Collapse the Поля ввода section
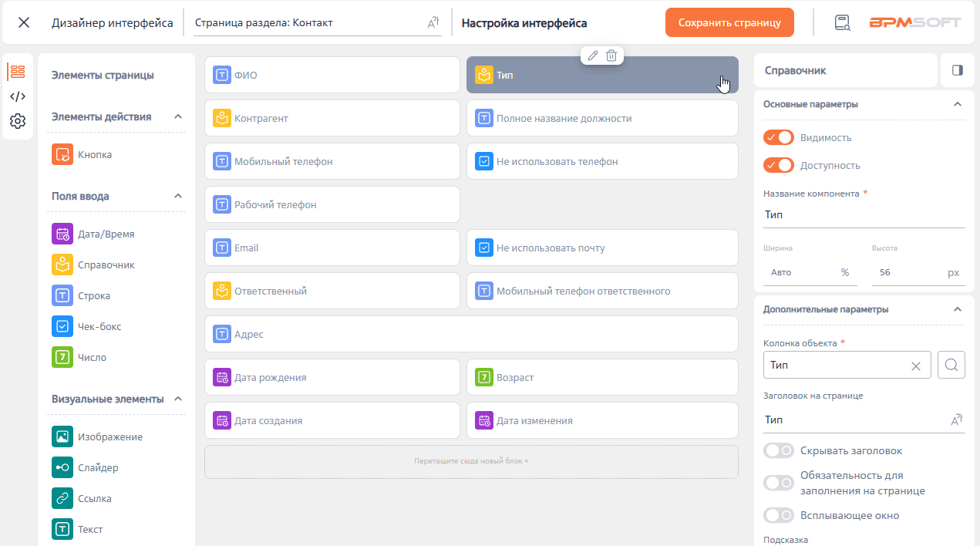 [178, 196]
